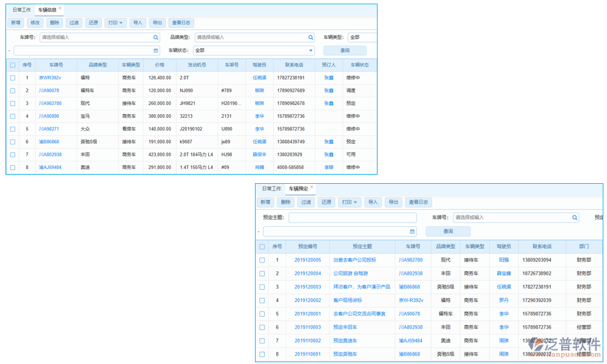607x364 pixels.
Task: Close the 车辆预定 tab with its X icon
Action: click(x=312, y=187)
